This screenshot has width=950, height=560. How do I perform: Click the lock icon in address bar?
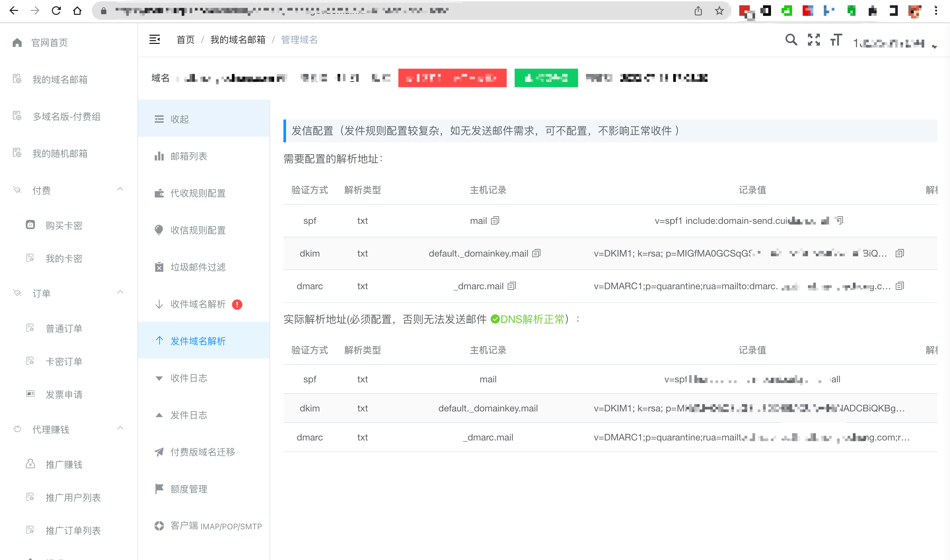pyautogui.click(x=103, y=11)
